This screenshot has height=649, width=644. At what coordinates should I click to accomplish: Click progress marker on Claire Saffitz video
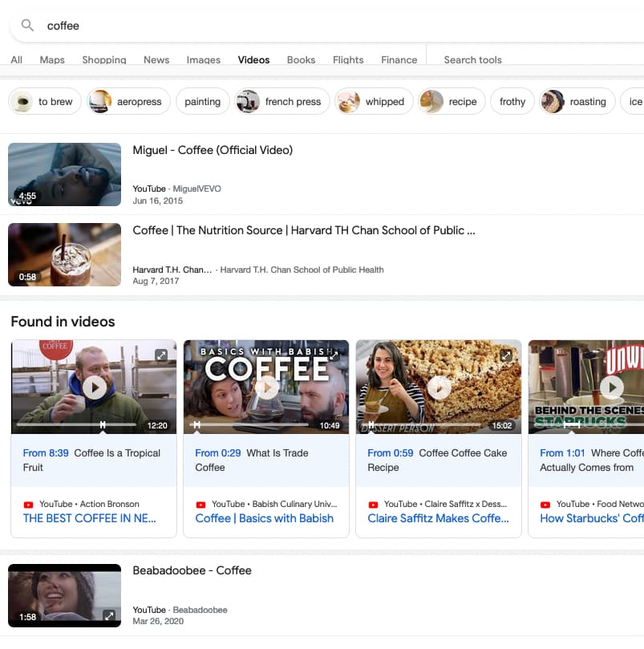click(x=371, y=424)
